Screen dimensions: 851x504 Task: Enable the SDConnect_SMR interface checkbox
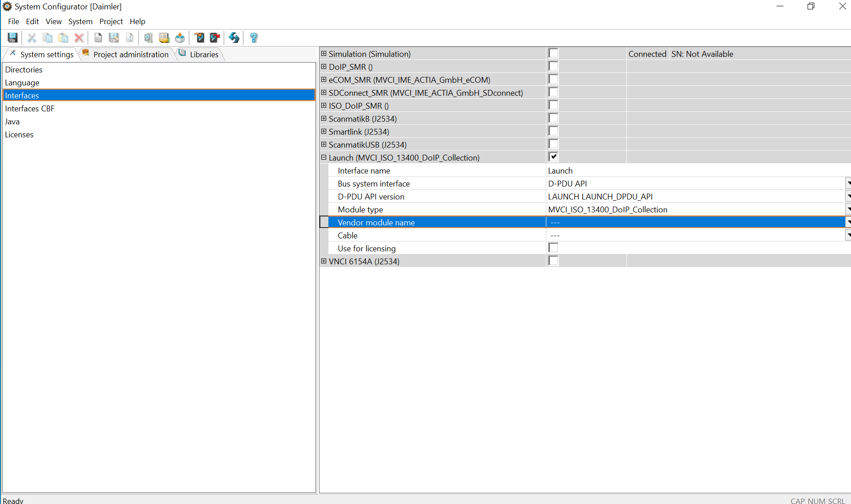(x=553, y=92)
